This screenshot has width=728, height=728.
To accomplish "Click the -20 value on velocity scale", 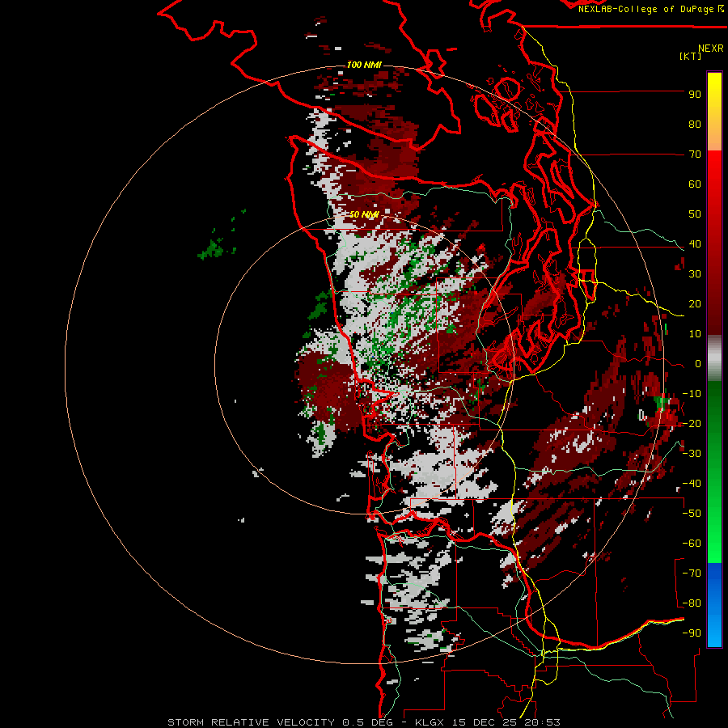I will point(692,424).
